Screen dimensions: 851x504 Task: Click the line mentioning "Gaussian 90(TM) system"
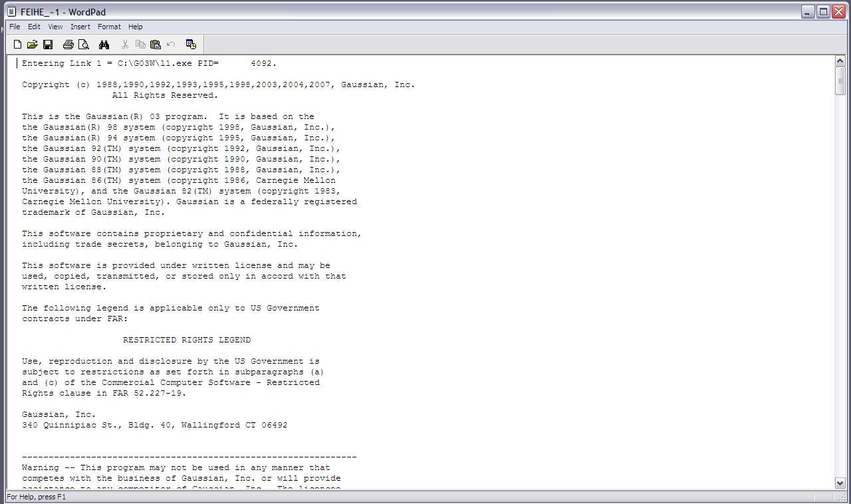[181, 159]
